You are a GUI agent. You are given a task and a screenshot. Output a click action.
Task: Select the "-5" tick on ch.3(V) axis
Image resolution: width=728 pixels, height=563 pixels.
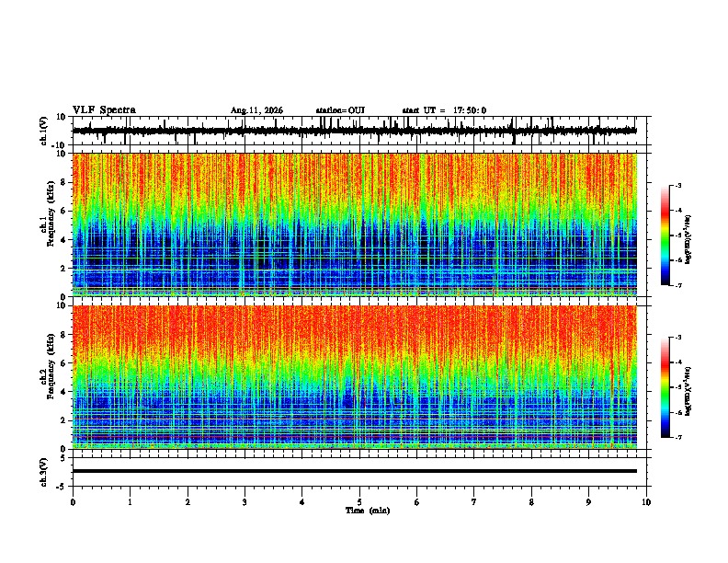click(63, 487)
